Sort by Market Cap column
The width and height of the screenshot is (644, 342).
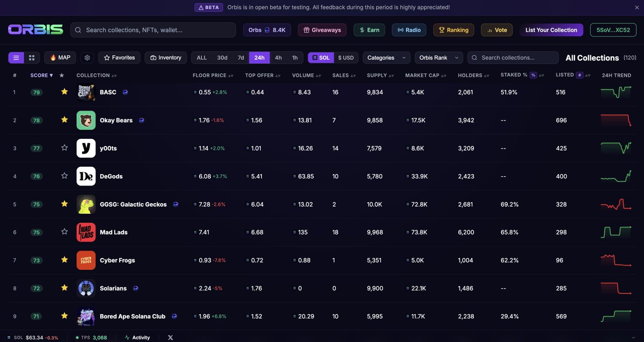point(426,75)
